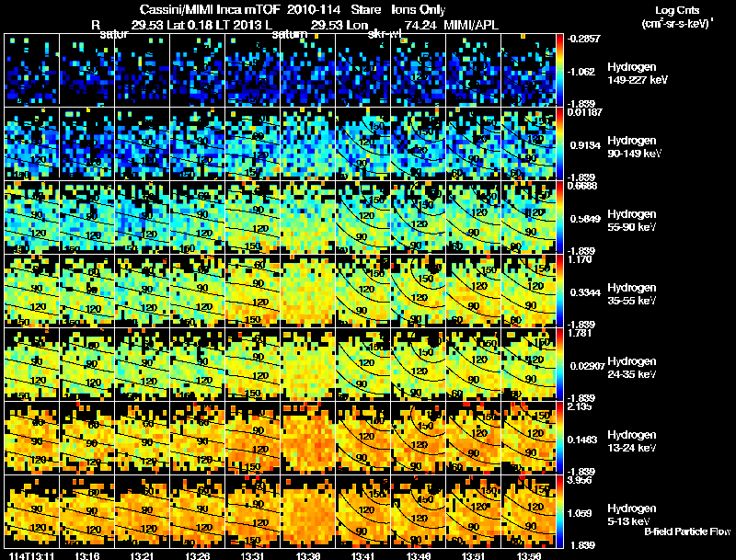Click the '0.9134' colorbar value
The image size is (736, 560).
[585, 145]
